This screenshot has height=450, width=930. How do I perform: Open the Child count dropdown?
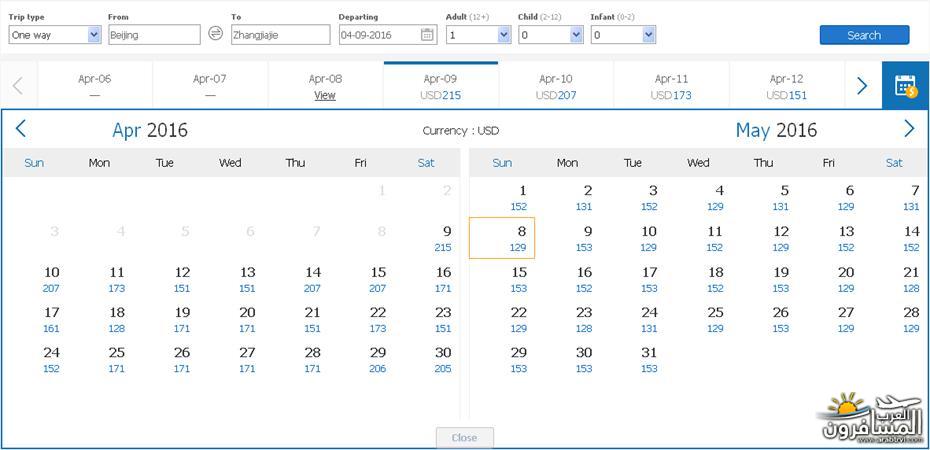click(x=550, y=34)
